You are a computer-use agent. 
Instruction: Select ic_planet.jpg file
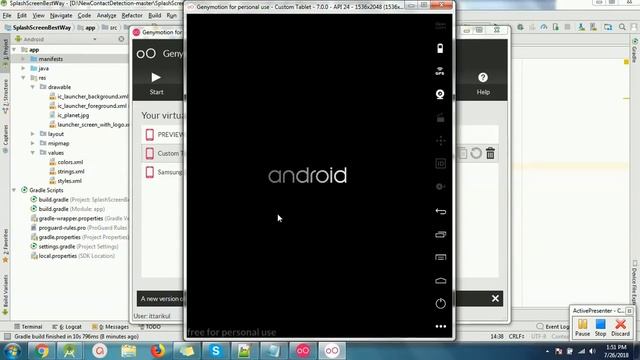coord(69,115)
